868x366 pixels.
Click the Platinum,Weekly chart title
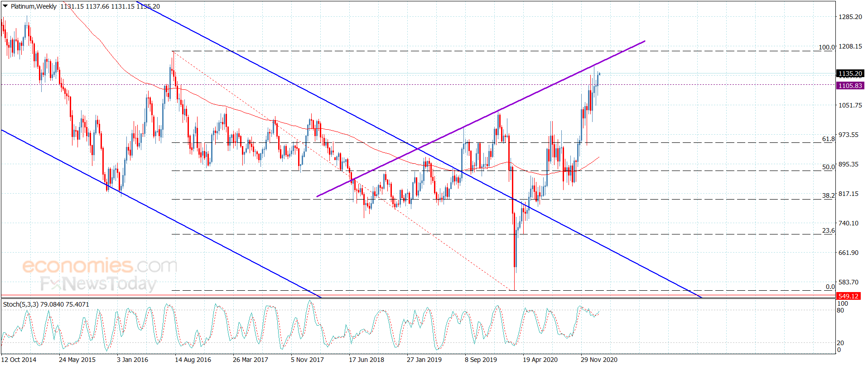coord(34,6)
